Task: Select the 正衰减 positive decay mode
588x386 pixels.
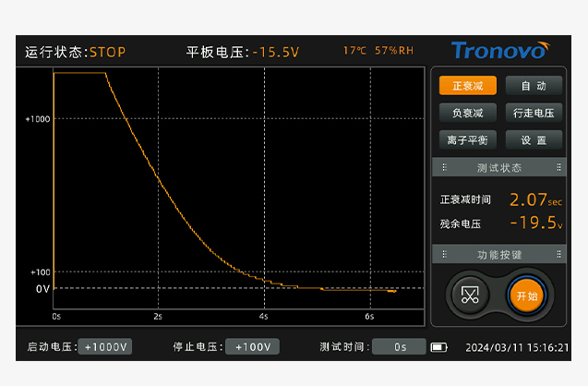Action: point(468,86)
